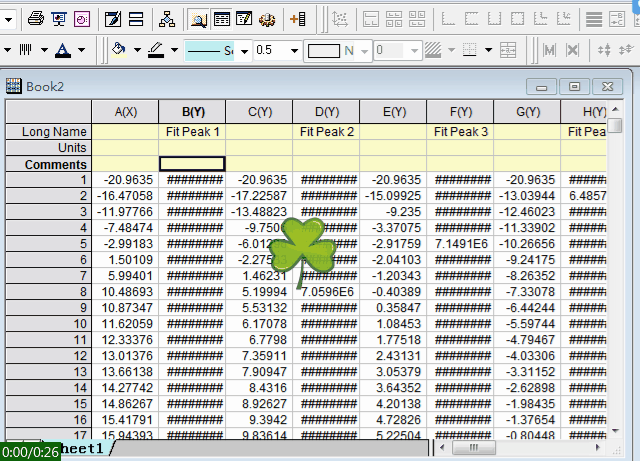
Task: Expand the 0.5 line width dropdown
Action: pos(294,50)
